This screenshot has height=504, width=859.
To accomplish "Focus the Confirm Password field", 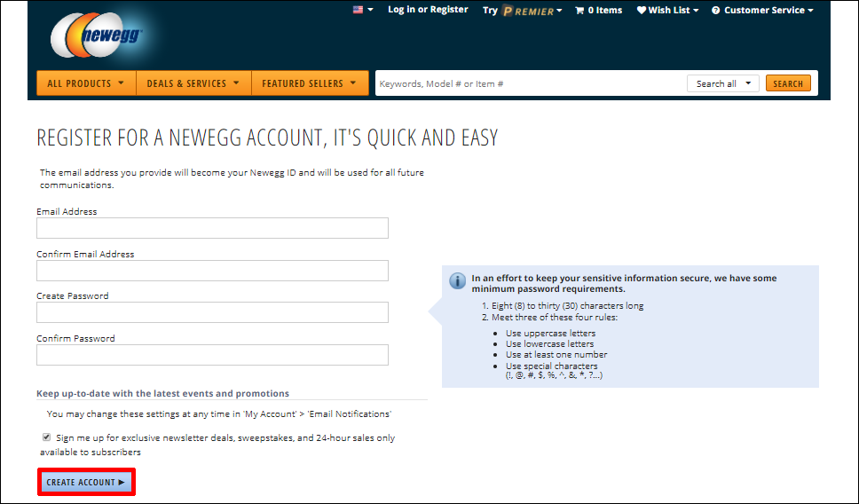I will point(213,355).
